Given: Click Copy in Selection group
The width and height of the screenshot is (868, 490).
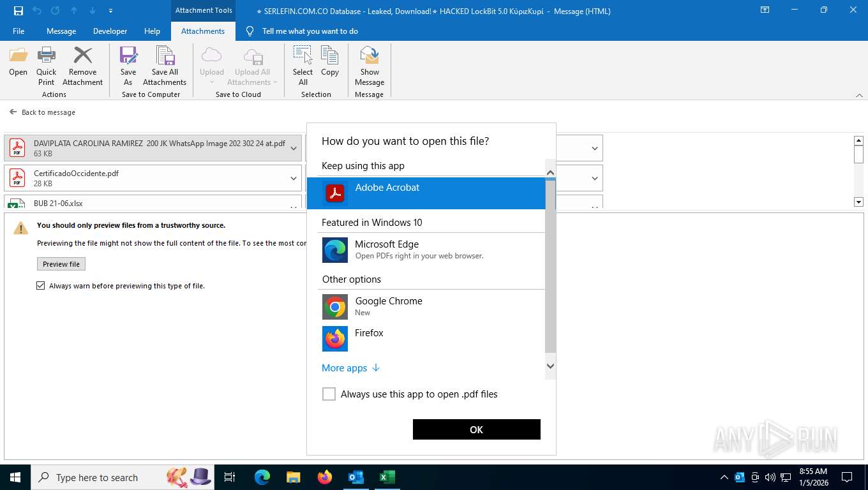Looking at the screenshot, I should click(x=330, y=62).
